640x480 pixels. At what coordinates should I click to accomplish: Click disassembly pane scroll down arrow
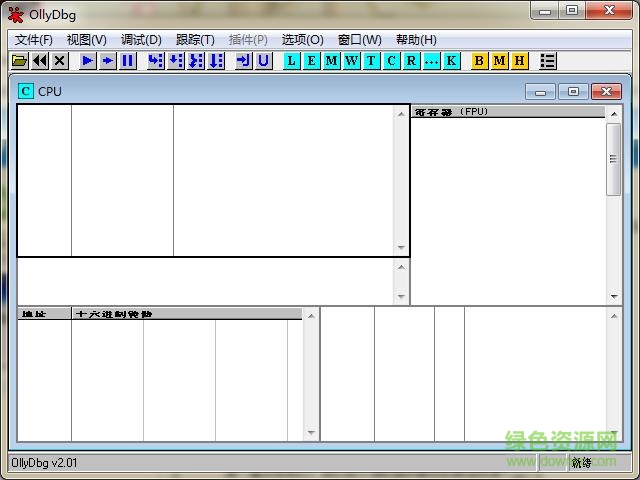pos(402,248)
